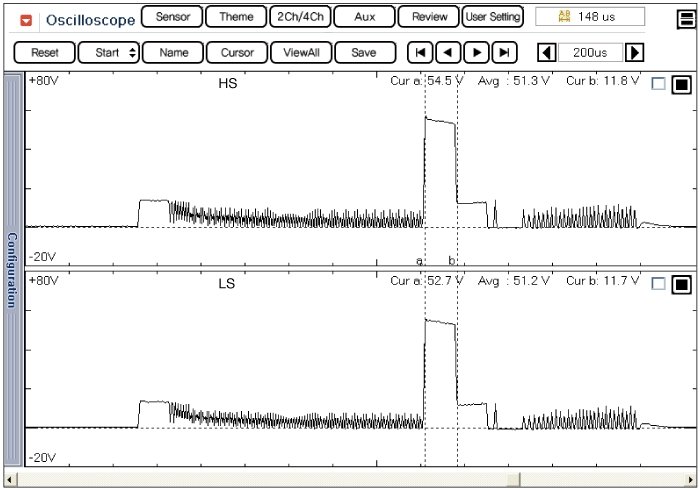700x489 pixels.
Task: Jump to the first frame
Action: tap(420, 53)
